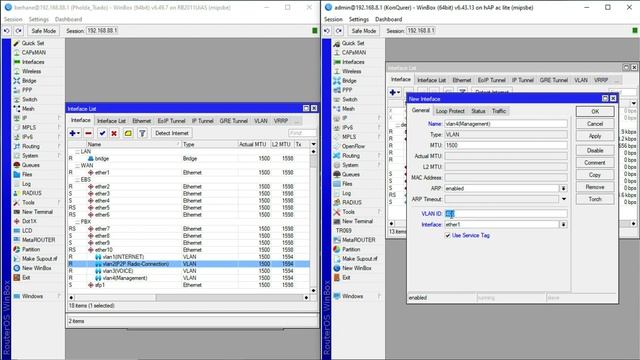Collapse the LAN group in interface list
The width and height of the screenshot is (640, 360).
point(78,152)
